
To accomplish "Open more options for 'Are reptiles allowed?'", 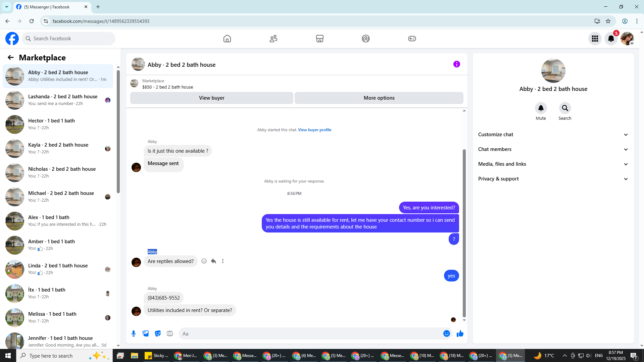I will 223,261.
